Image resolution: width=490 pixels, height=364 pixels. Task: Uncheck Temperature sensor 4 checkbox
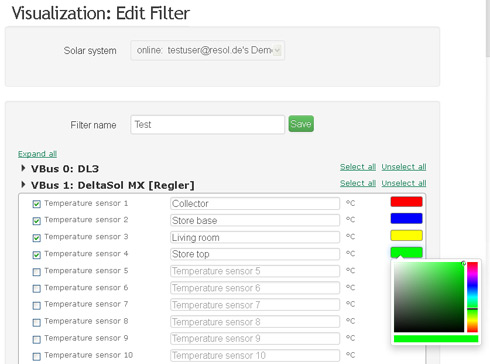(37, 255)
